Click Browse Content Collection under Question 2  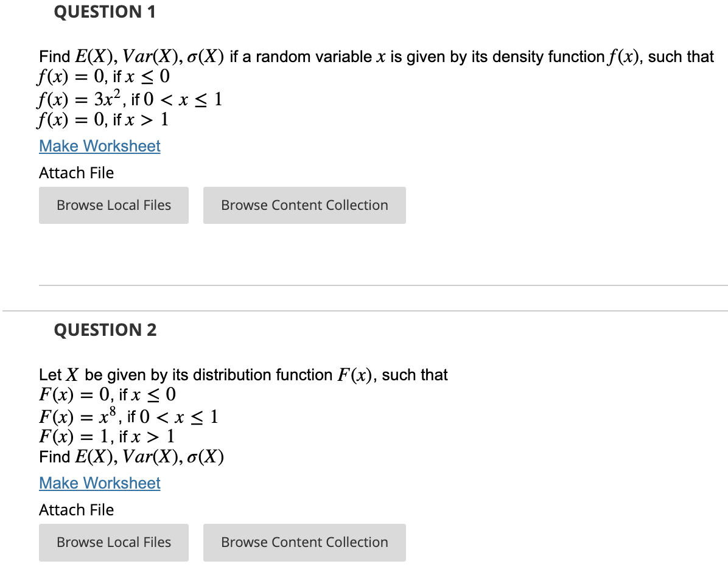tap(304, 542)
